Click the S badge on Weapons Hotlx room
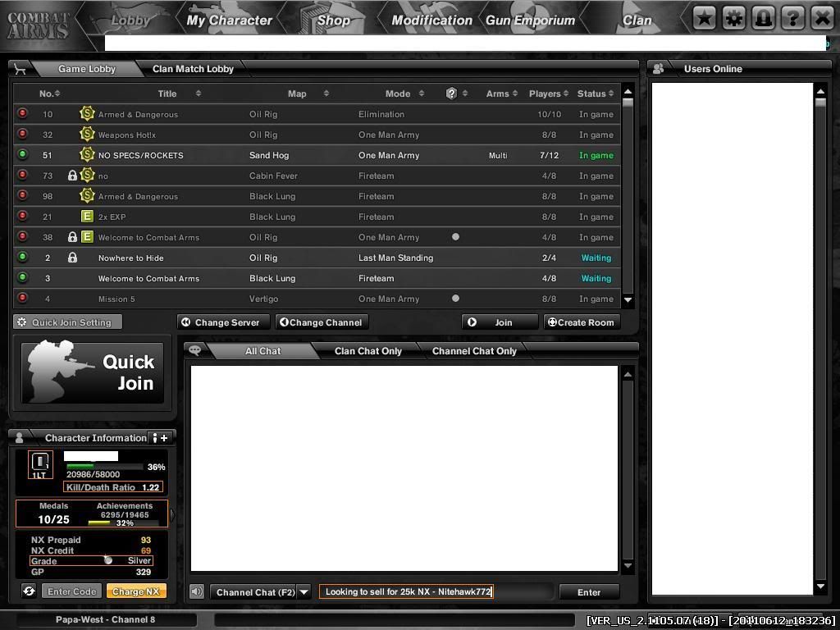The height and width of the screenshot is (630, 840). pyautogui.click(x=87, y=134)
